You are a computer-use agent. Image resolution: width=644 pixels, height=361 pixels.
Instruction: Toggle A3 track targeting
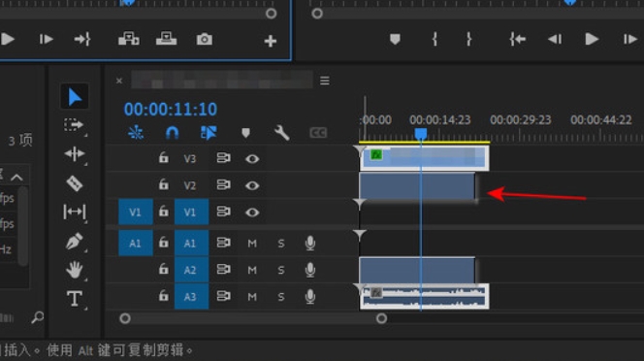(x=191, y=296)
